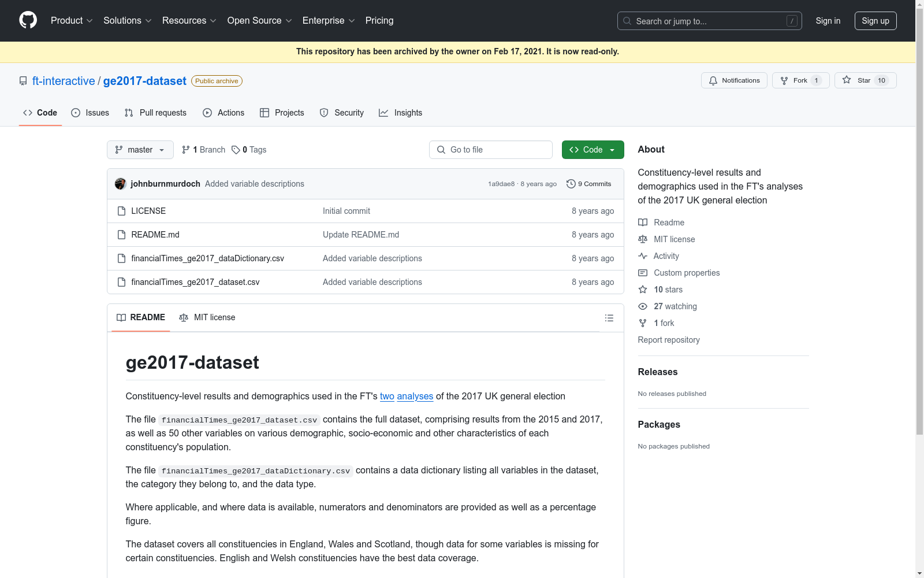Expand the Product menu
924x578 pixels.
[x=72, y=21]
